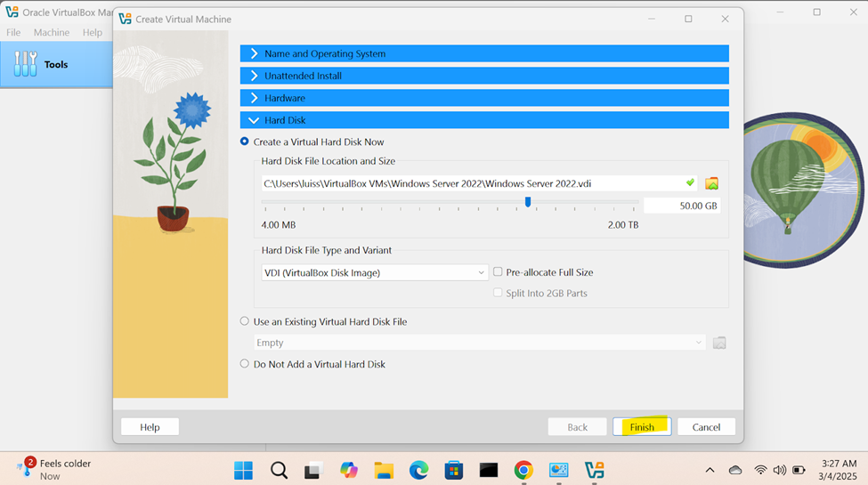Open File Explorer from the taskbar
Viewport: 868px width, 485px height.
point(384,470)
